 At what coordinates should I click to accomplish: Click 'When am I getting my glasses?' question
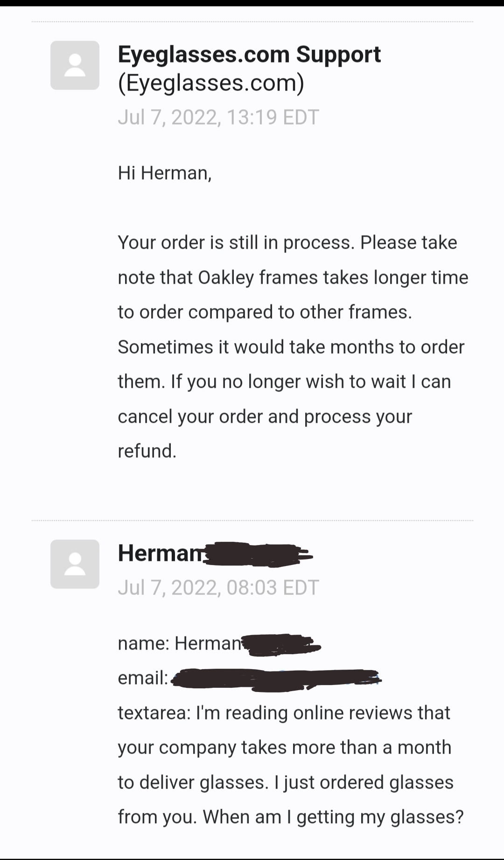(x=333, y=817)
